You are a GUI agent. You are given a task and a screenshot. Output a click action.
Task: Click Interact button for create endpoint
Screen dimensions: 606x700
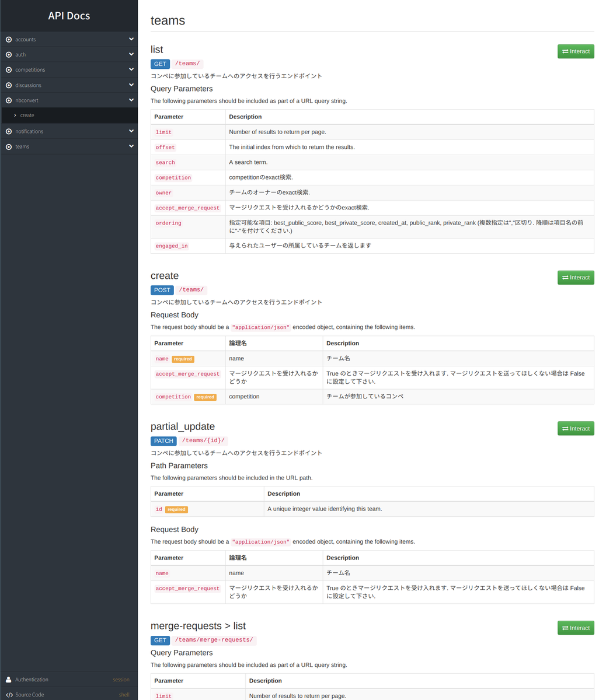tap(576, 278)
